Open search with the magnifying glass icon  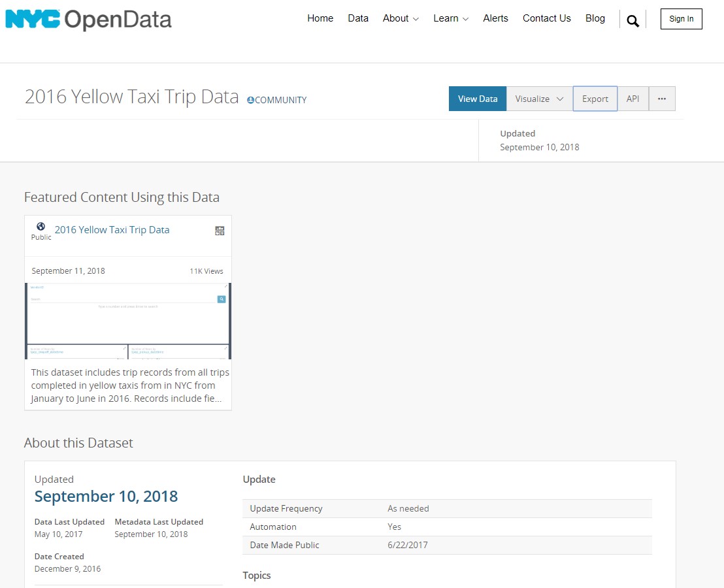[633, 20]
